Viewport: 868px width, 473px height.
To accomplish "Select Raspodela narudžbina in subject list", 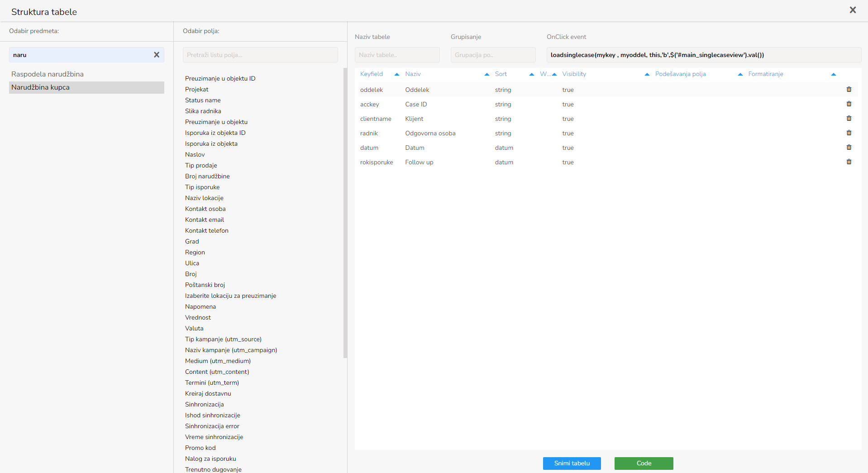I will tap(86, 74).
